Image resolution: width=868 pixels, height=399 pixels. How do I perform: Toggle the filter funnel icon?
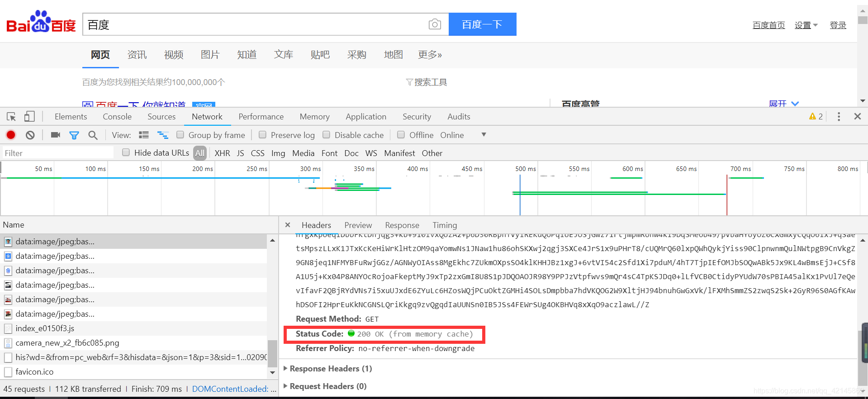(x=74, y=135)
